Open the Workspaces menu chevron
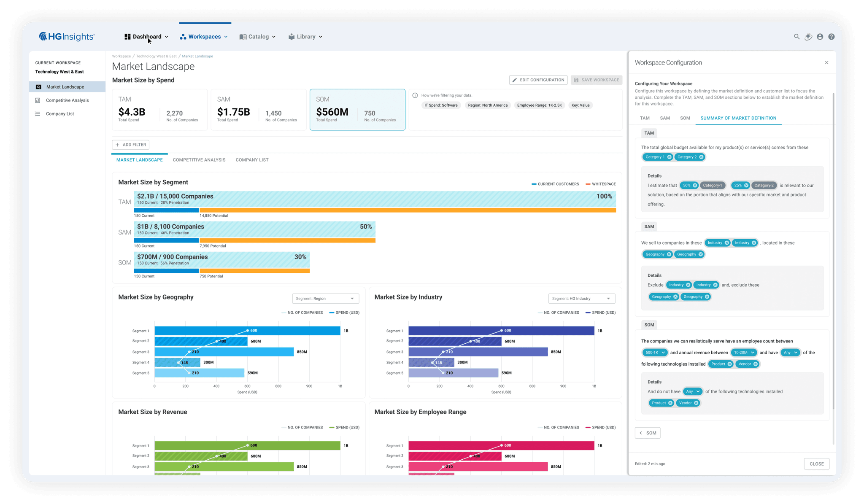The image size is (864, 504). (227, 37)
